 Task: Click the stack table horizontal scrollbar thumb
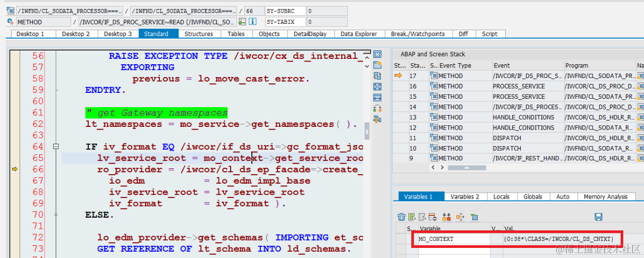pyautogui.click(x=467, y=168)
